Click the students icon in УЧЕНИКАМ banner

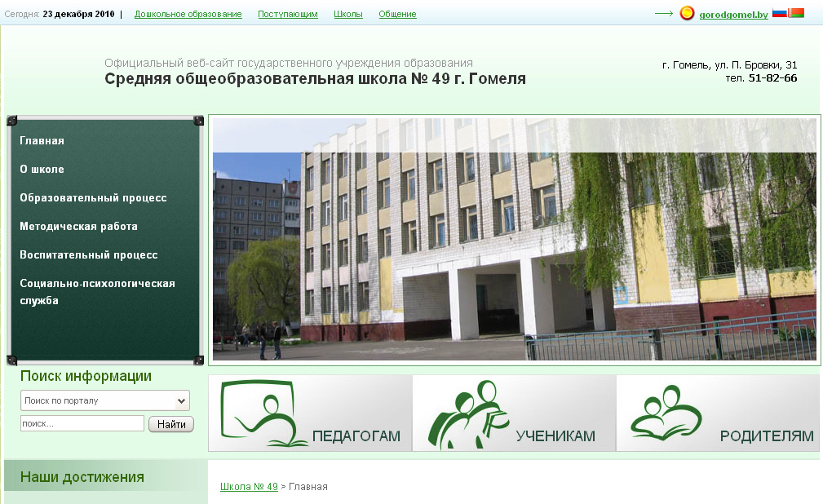coord(468,413)
